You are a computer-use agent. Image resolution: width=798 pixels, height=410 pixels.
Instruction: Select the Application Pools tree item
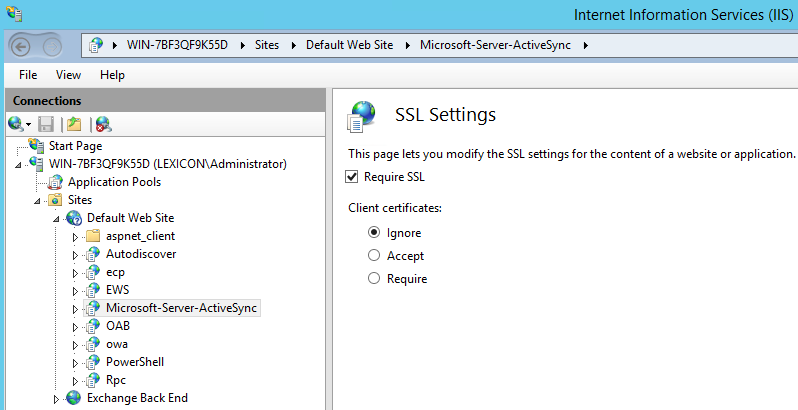pyautogui.click(x=115, y=182)
